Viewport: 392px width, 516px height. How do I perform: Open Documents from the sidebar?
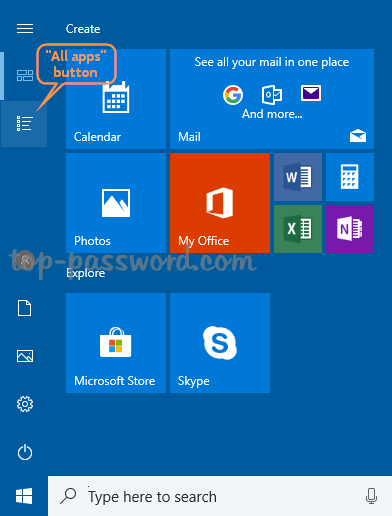click(x=25, y=308)
